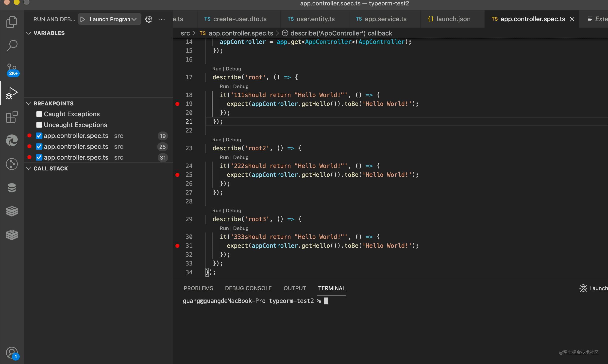Switch to the DEBUG CONSOLE panel tab
Screen dimensions: 608x364
coord(248,288)
